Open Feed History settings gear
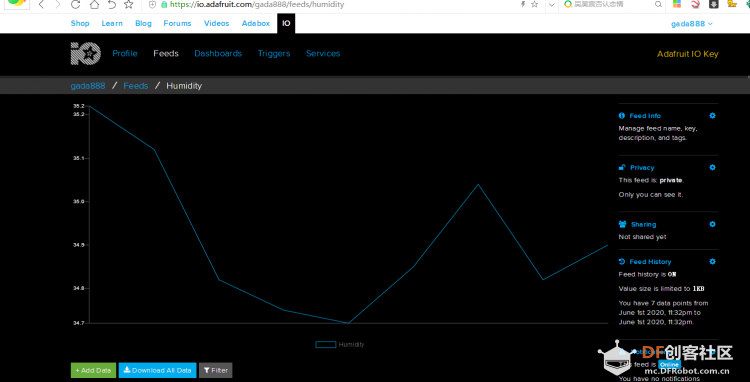 click(712, 262)
